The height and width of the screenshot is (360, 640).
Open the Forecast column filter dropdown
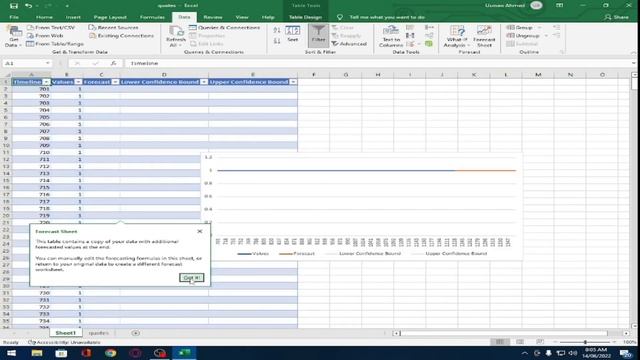click(x=116, y=82)
